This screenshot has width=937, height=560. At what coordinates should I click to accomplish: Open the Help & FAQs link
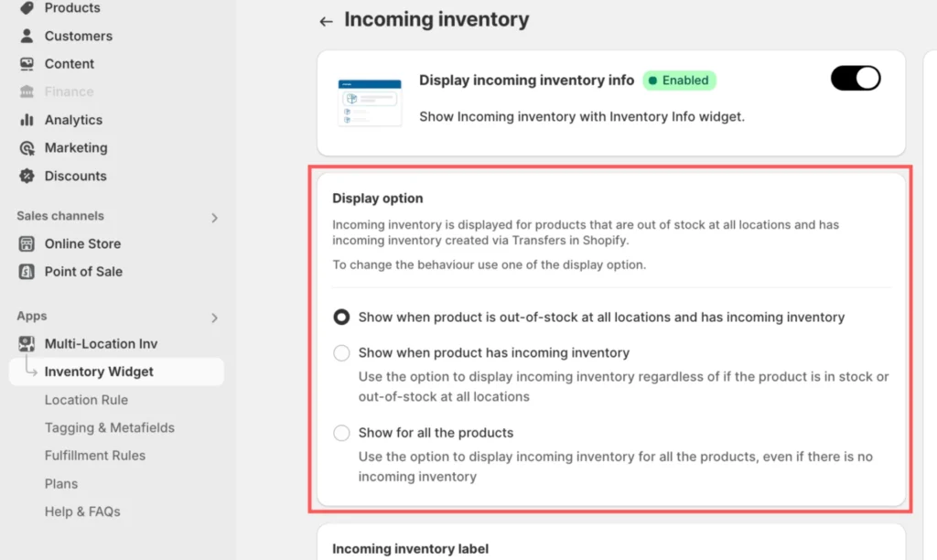click(x=82, y=512)
